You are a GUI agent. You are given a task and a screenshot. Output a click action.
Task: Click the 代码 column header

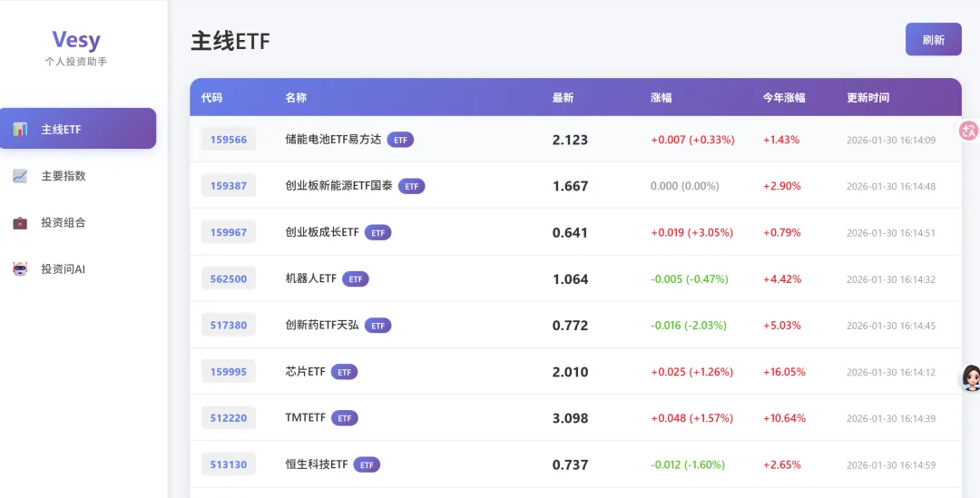tap(211, 97)
